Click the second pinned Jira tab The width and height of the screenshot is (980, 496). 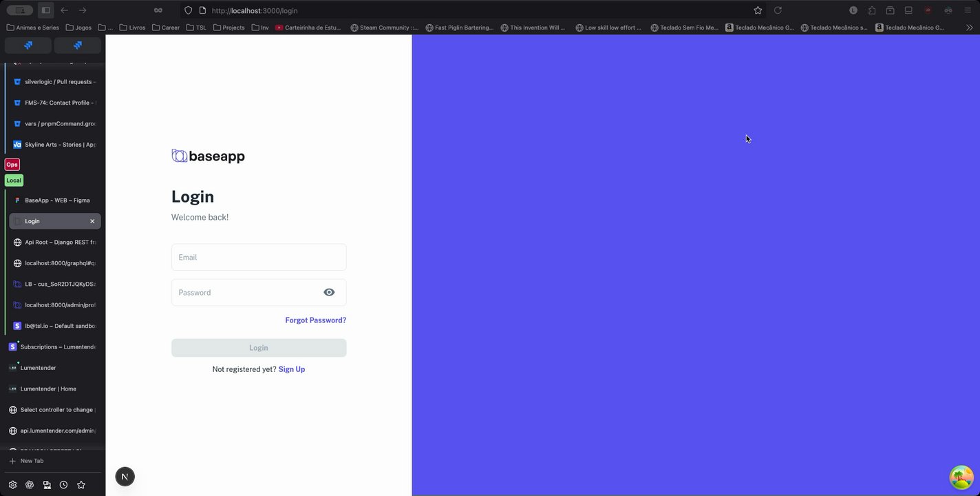78,45
